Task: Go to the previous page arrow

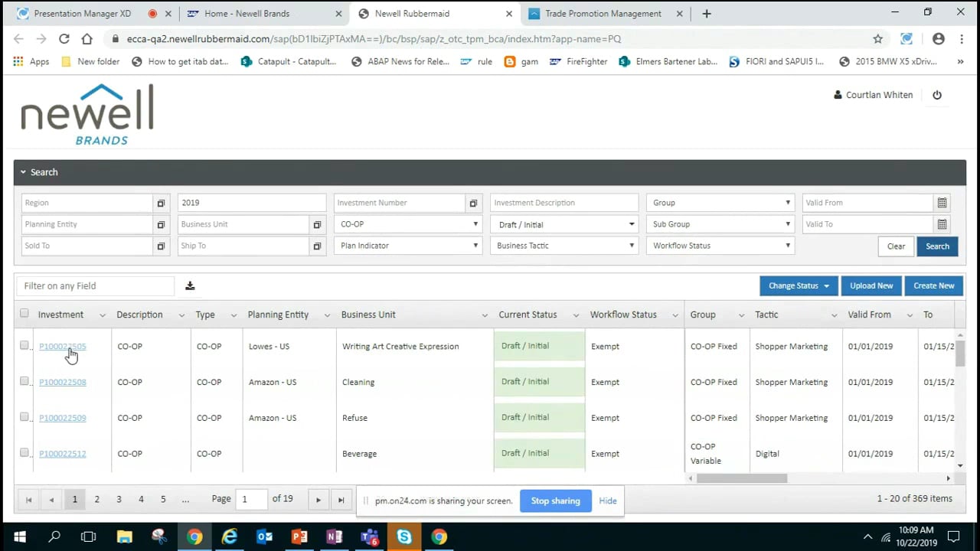Action: coord(51,500)
